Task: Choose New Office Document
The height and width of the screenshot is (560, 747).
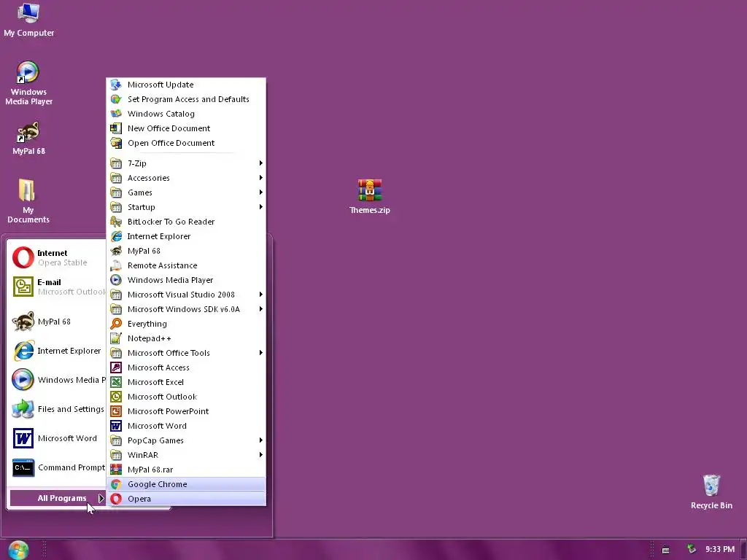Action: pos(186,128)
